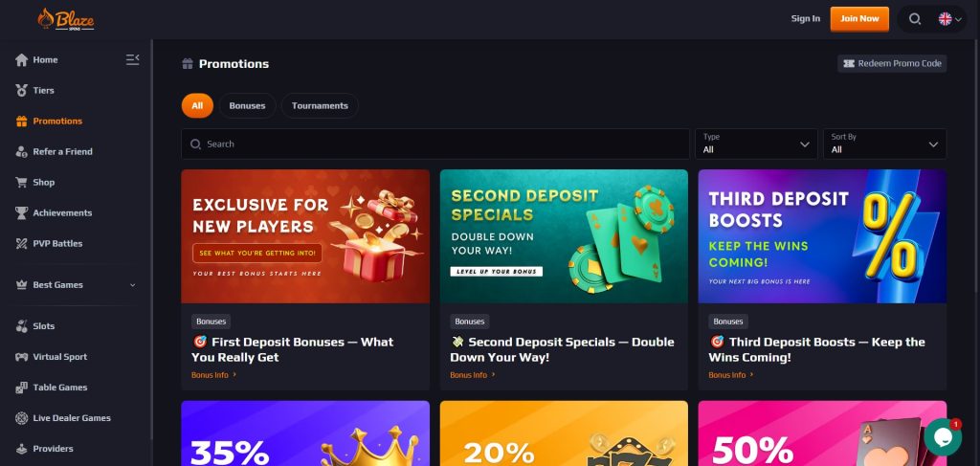The width and height of the screenshot is (980, 466).
Task: Open the live chat bubble icon
Action: pos(943,436)
